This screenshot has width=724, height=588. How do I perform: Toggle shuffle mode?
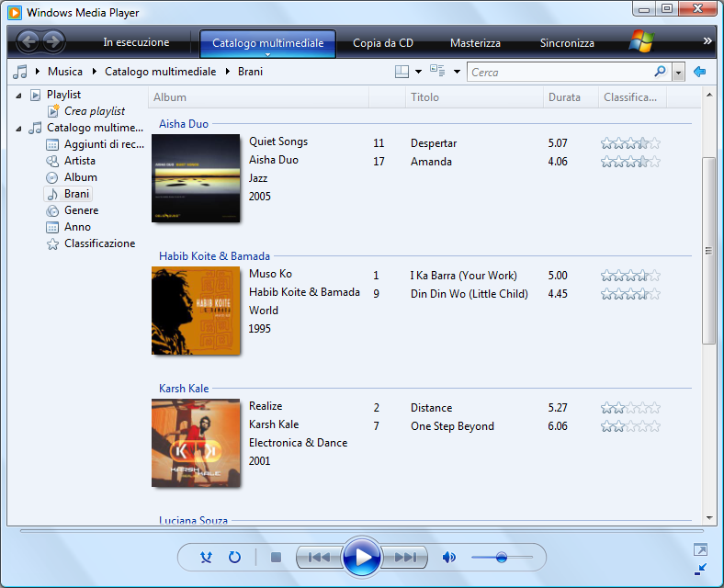tap(206, 558)
